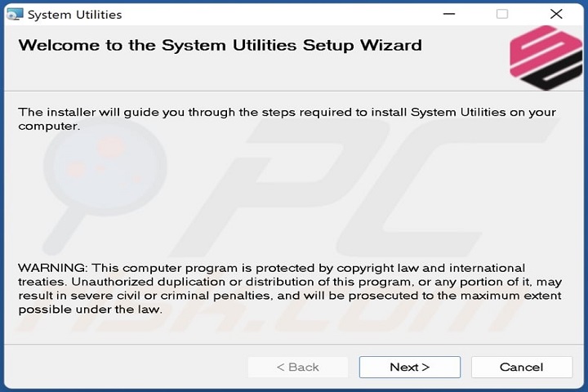This screenshot has width=588, height=392.
Task: Click empty space left of Back button
Action: (x=122, y=367)
